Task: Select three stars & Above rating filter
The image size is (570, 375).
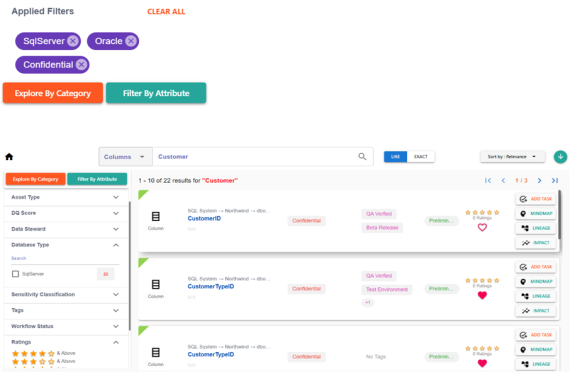Action: (44, 362)
